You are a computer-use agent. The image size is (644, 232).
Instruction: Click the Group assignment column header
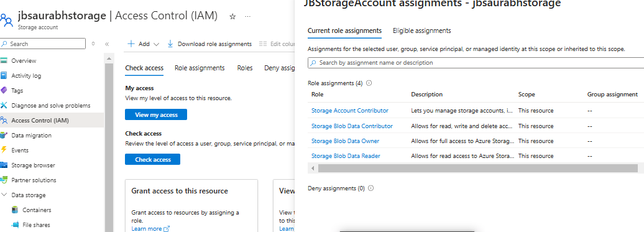click(x=612, y=95)
